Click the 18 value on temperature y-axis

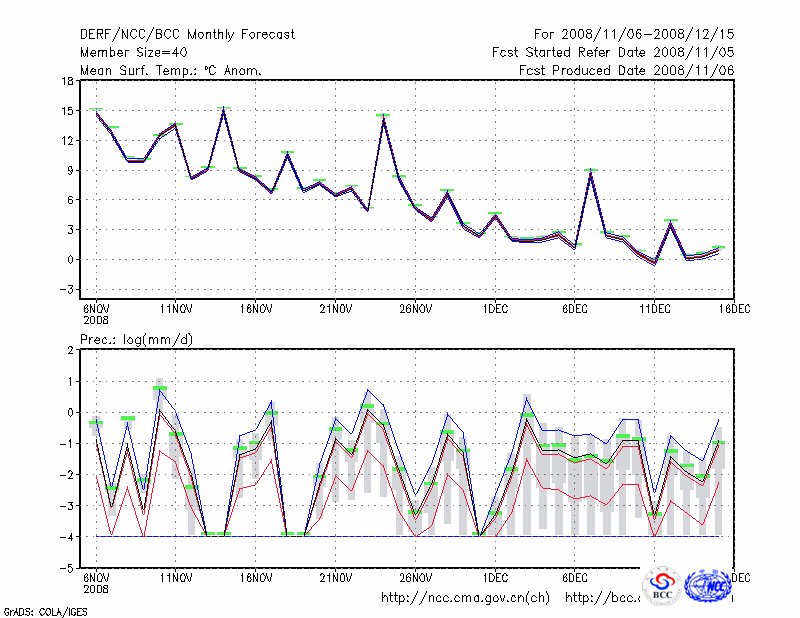[x=66, y=80]
